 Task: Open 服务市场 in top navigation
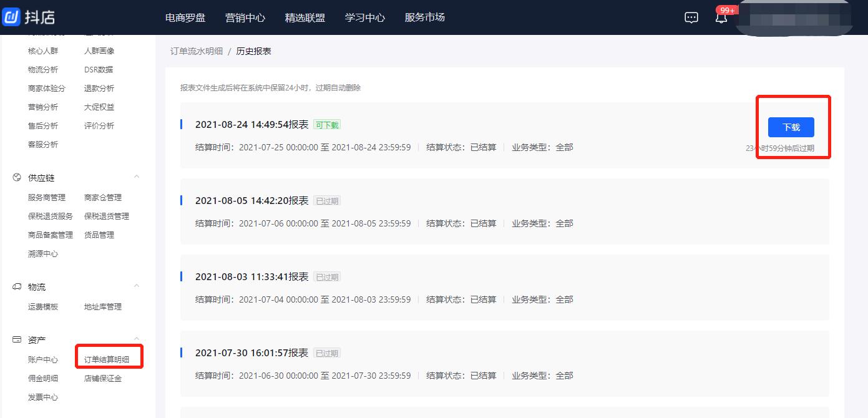click(x=425, y=17)
